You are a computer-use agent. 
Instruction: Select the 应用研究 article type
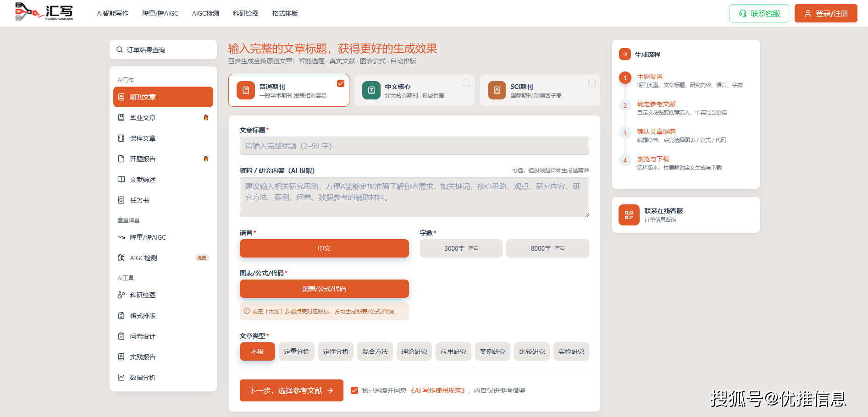[x=453, y=351]
